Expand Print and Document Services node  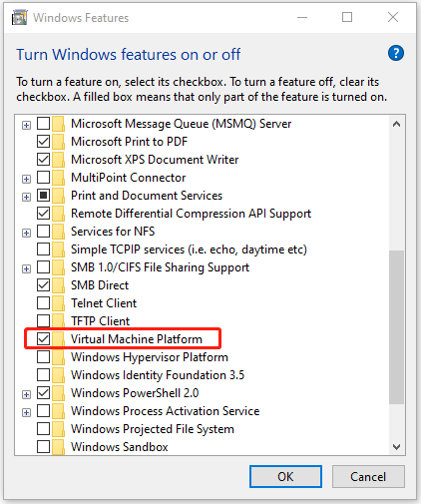coord(26,198)
